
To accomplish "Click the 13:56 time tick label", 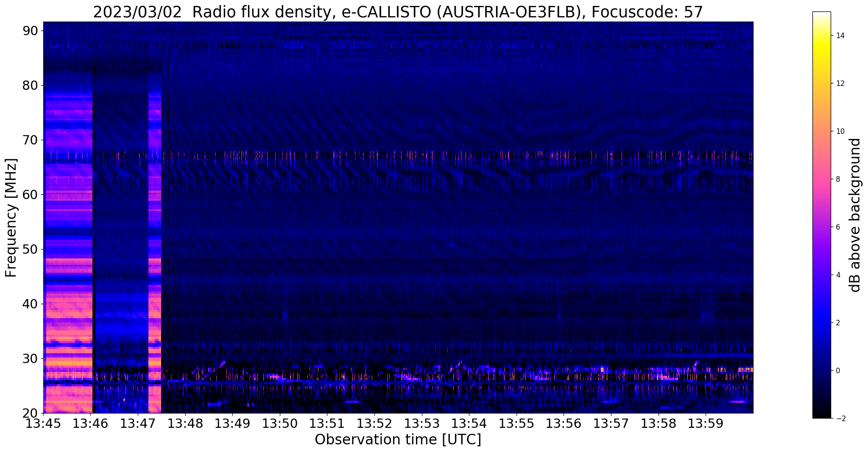I will [564, 423].
